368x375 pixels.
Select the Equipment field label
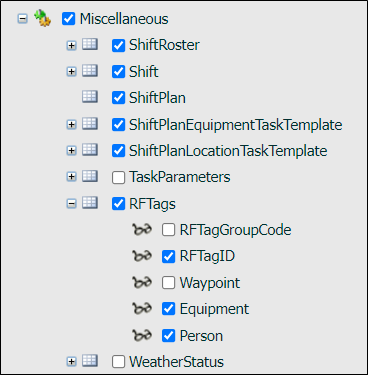point(214,309)
